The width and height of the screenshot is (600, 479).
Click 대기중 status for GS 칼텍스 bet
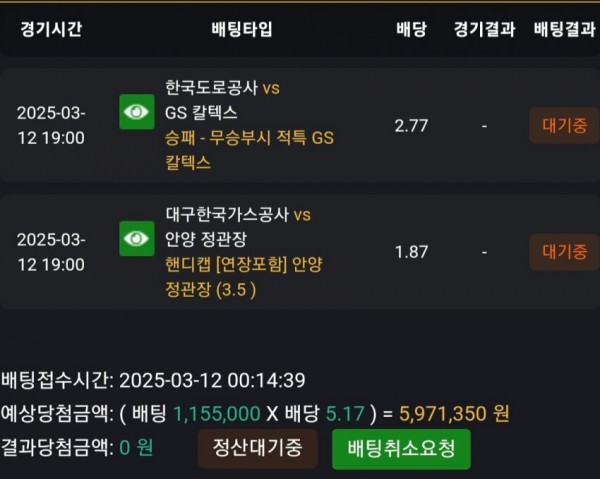tap(564, 126)
